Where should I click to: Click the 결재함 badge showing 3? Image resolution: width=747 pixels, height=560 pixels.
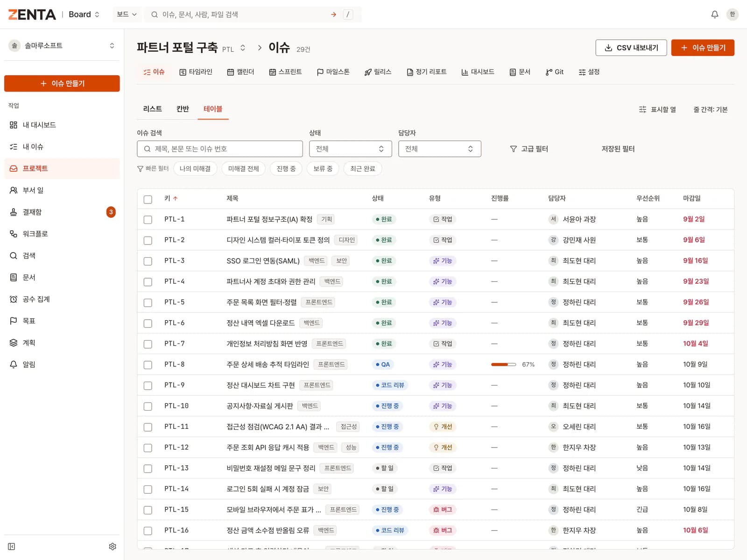pyautogui.click(x=111, y=212)
